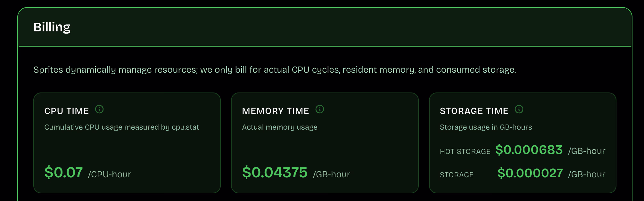644x201 pixels.
Task: Select the CPU TIME card heading
Action: tap(66, 111)
